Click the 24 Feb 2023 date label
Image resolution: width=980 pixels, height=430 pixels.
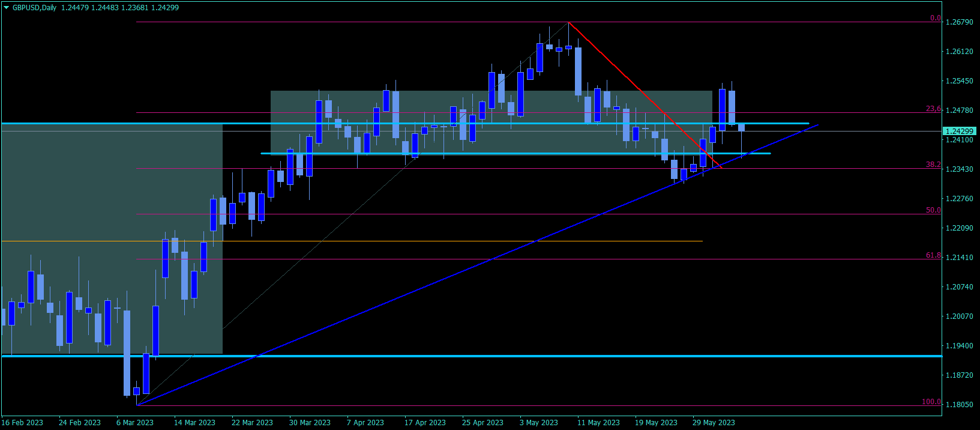coord(80,423)
